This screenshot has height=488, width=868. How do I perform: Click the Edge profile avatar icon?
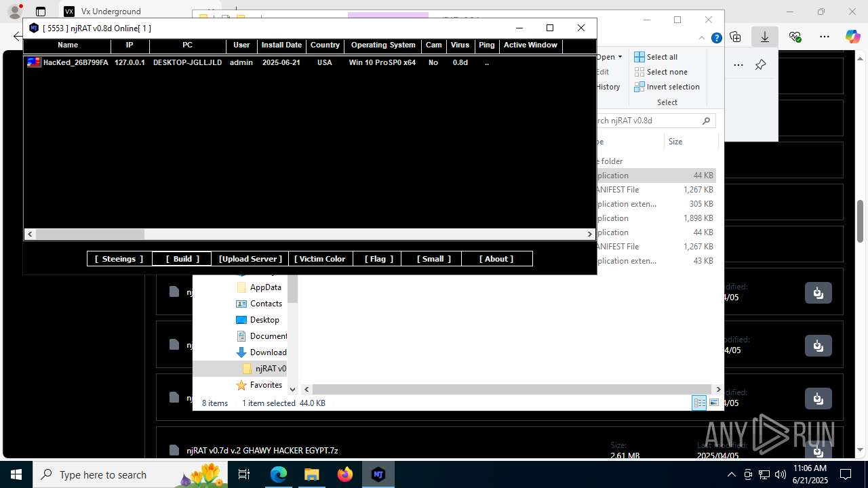(x=15, y=12)
